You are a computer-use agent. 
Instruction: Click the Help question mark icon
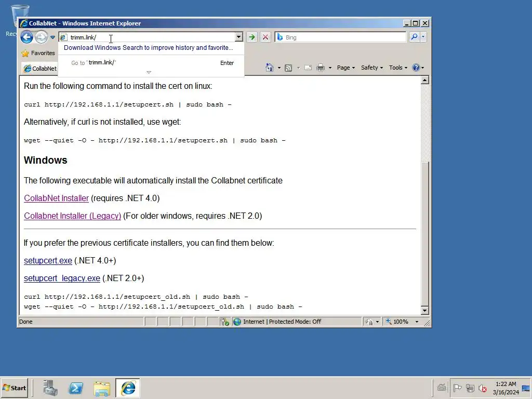pyautogui.click(x=416, y=68)
